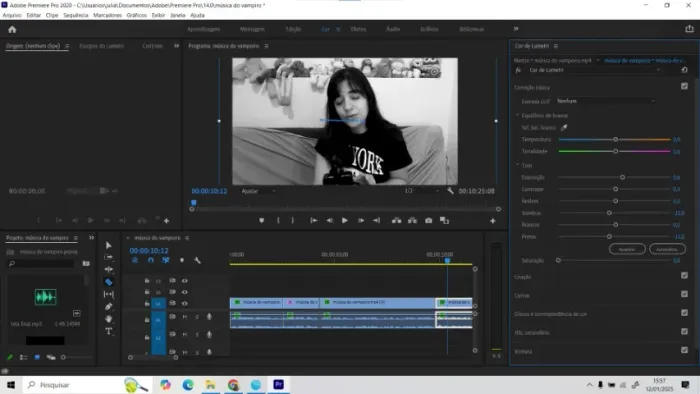This screenshot has height=394, width=700.
Task: Select the Type tool
Action: (x=108, y=331)
